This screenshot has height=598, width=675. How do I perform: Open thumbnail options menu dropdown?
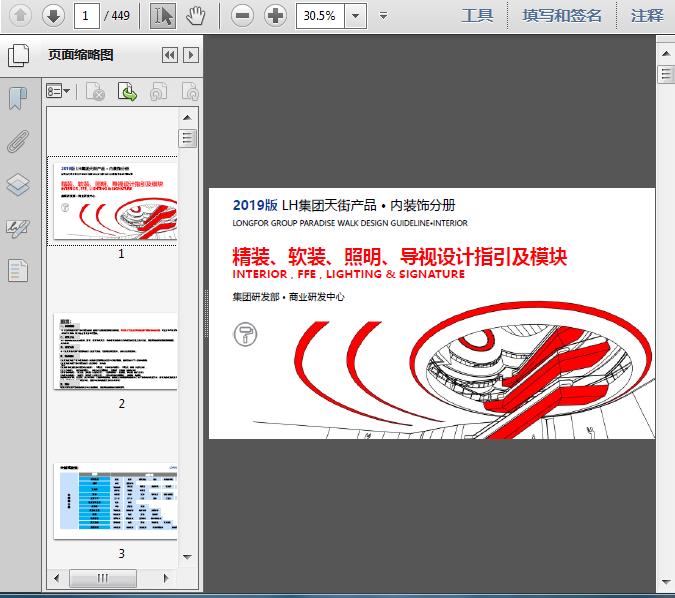tap(58, 91)
